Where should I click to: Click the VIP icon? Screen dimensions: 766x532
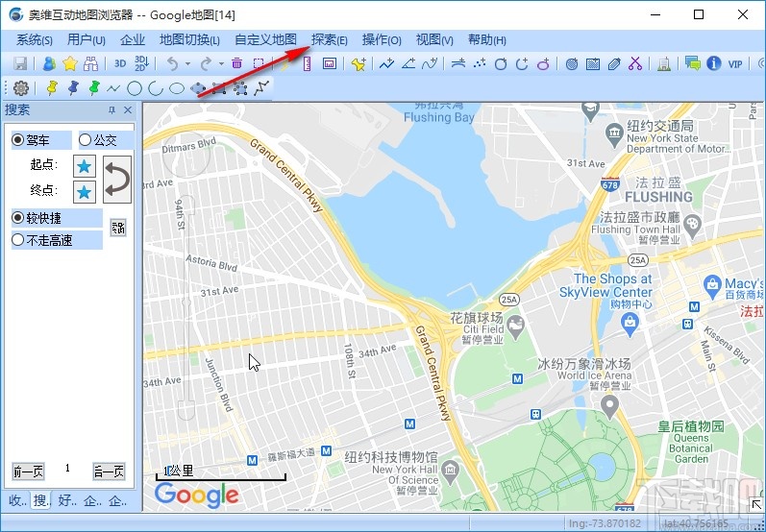coord(735,63)
